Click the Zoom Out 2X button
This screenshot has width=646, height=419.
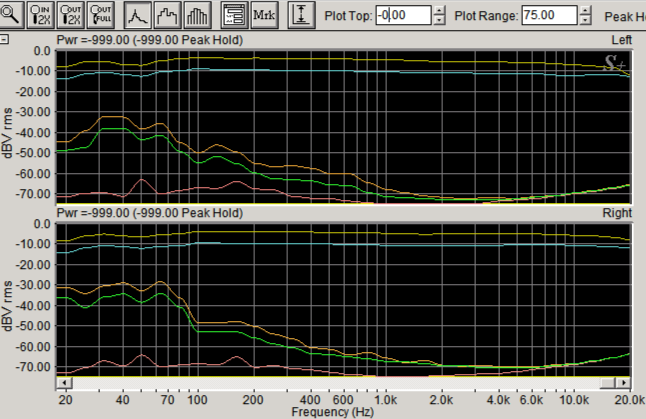click(x=71, y=14)
